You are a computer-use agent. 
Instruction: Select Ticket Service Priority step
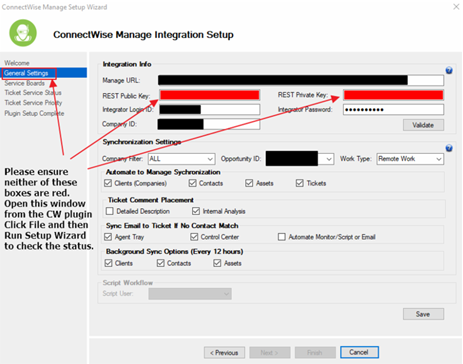[x=33, y=103]
